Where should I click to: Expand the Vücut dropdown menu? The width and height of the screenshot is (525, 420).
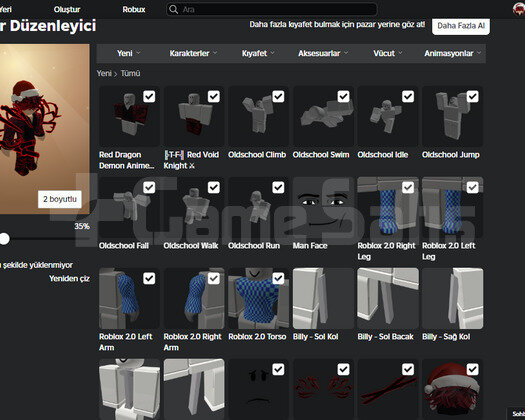point(388,53)
